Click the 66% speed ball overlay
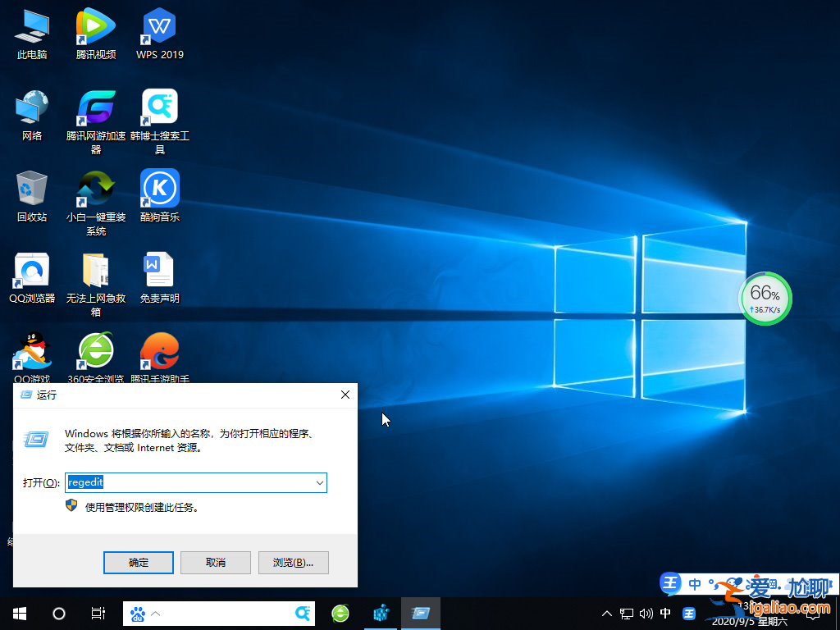 765,299
